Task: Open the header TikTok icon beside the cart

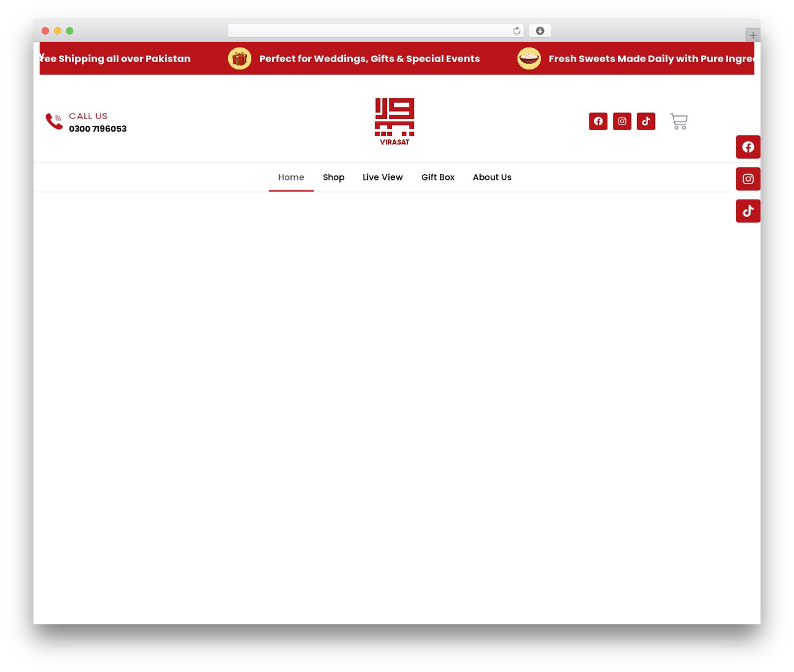Action: pyautogui.click(x=646, y=122)
